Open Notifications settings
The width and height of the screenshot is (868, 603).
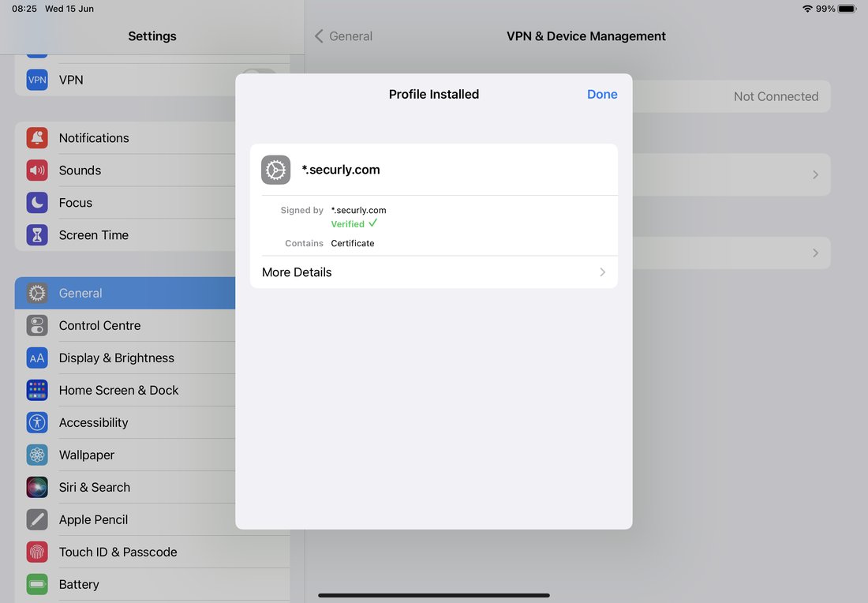point(125,138)
